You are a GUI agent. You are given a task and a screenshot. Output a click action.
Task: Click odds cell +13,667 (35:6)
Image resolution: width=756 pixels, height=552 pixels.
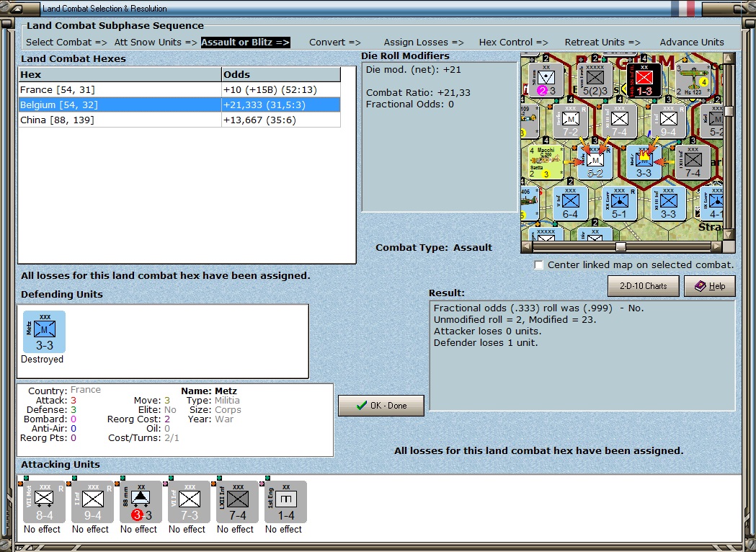(281, 120)
